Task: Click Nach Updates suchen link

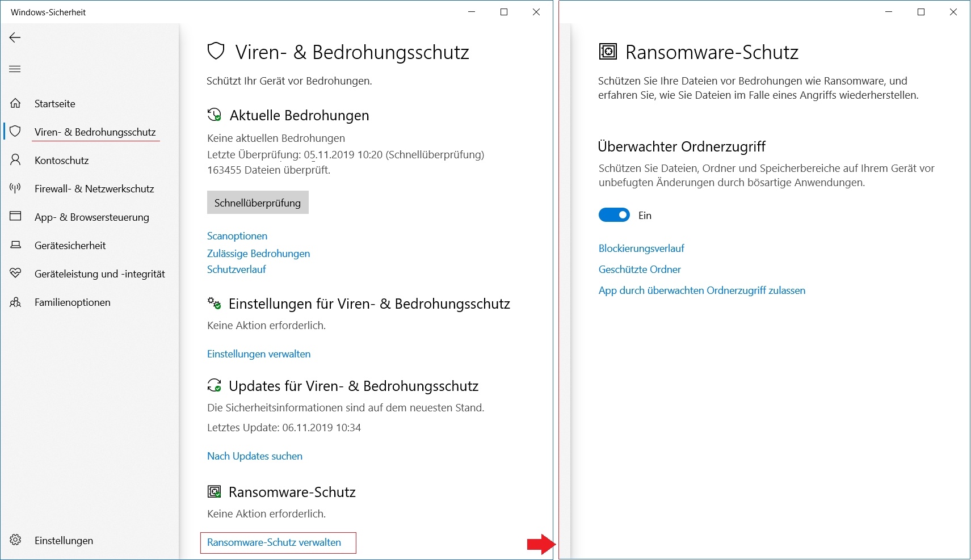Action: pyautogui.click(x=255, y=456)
